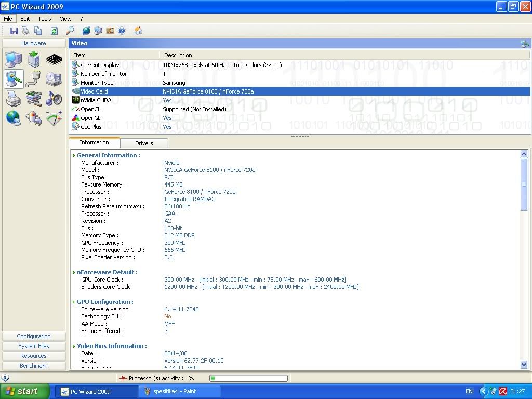Open the Printers sidebar icon

click(14, 99)
